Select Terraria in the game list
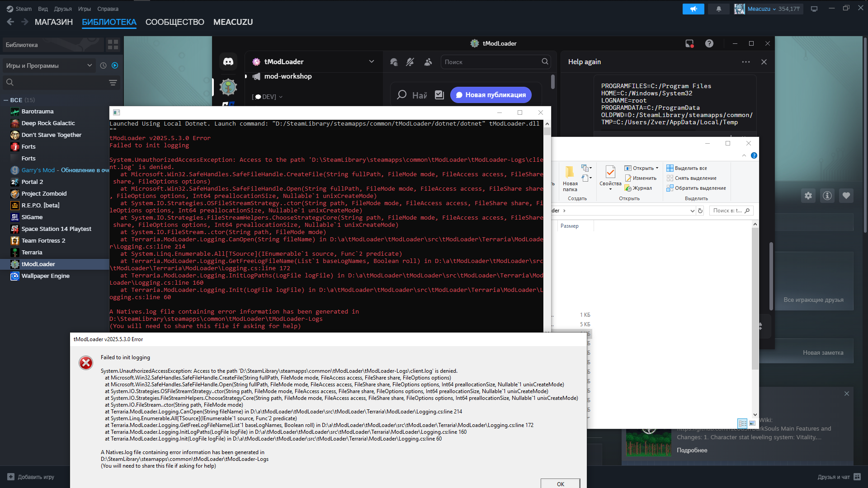The height and width of the screenshot is (488, 868). click(x=32, y=252)
